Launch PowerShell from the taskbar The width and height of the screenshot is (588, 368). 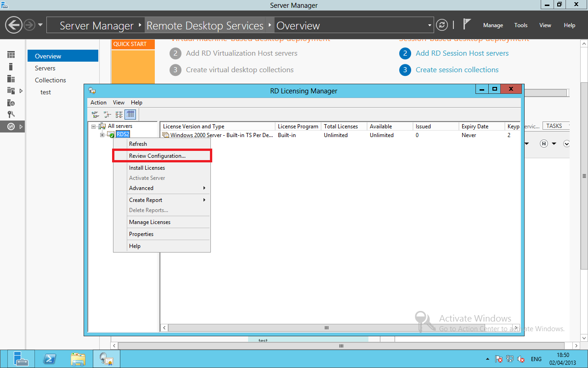50,359
